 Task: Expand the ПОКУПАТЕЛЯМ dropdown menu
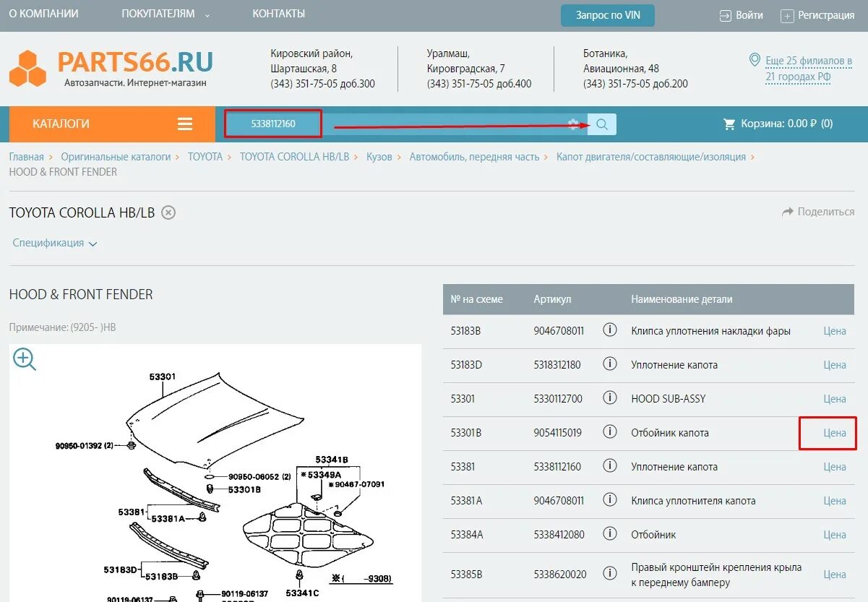[x=166, y=14]
